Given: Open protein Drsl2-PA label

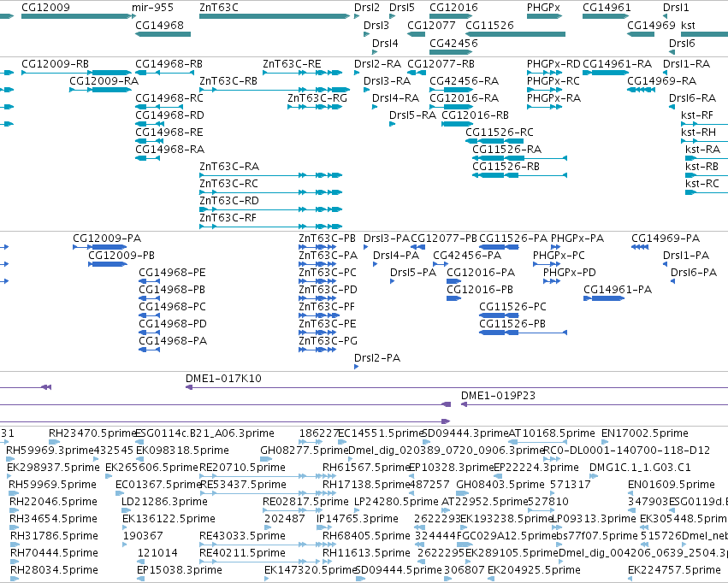Looking at the screenshot, I should pos(377,358).
